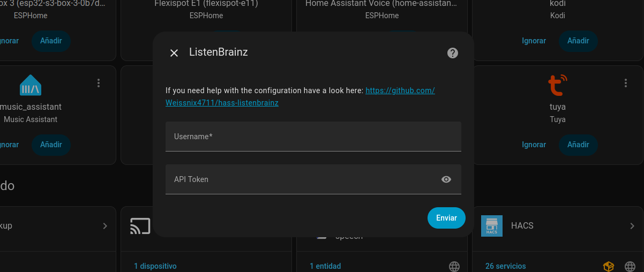Reveal the API Token with the eye icon
Viewport: 644px width, 272px height.
click(446, 179)
